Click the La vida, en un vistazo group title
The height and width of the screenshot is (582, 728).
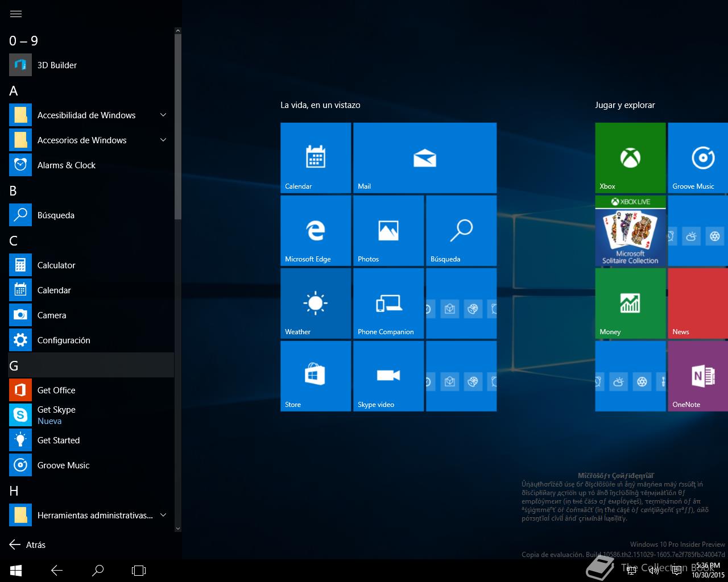click(x=320, y=105)
